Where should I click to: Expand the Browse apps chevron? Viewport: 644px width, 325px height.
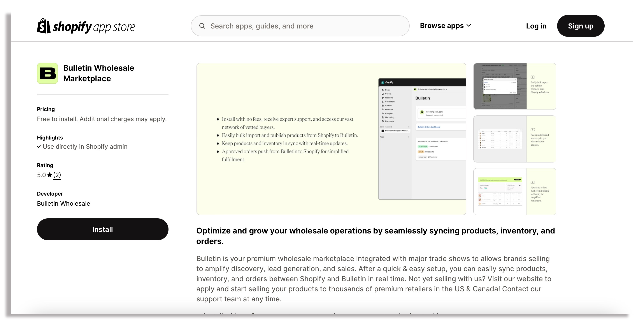469,26
